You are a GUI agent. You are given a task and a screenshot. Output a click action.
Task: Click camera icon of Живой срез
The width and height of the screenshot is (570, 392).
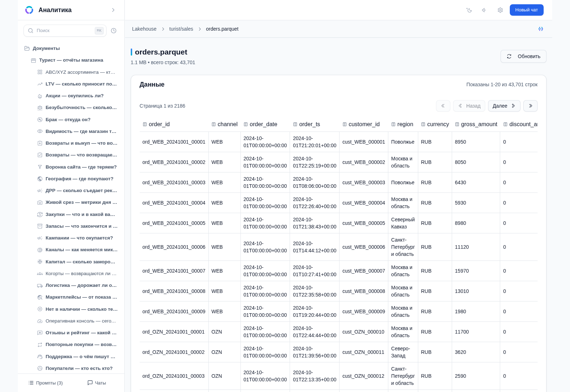pyautogui.click(x=40, y=202)
